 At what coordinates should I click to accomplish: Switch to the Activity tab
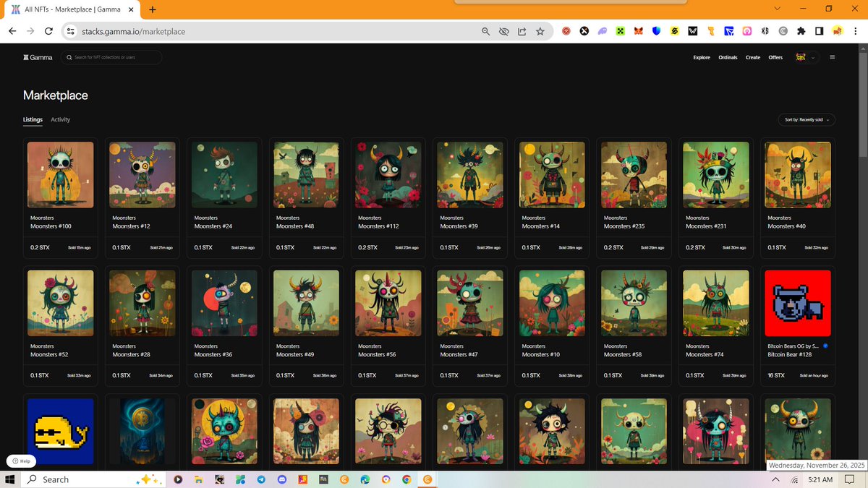(61, 119)
